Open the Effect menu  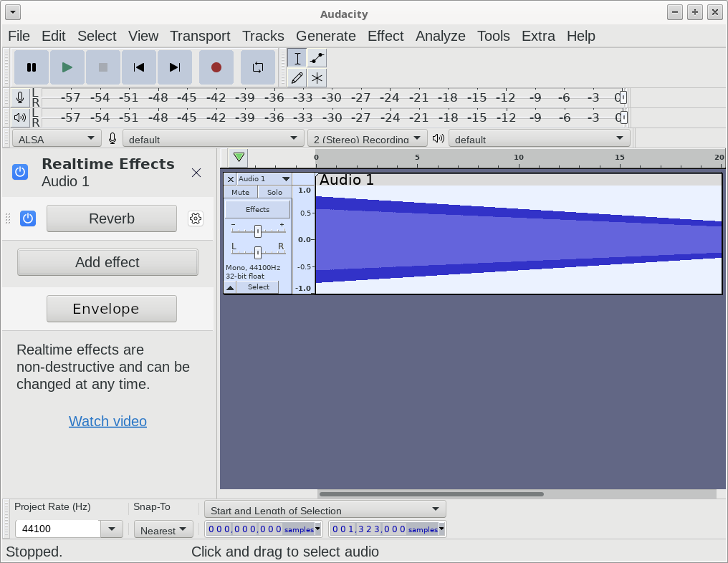385,36
